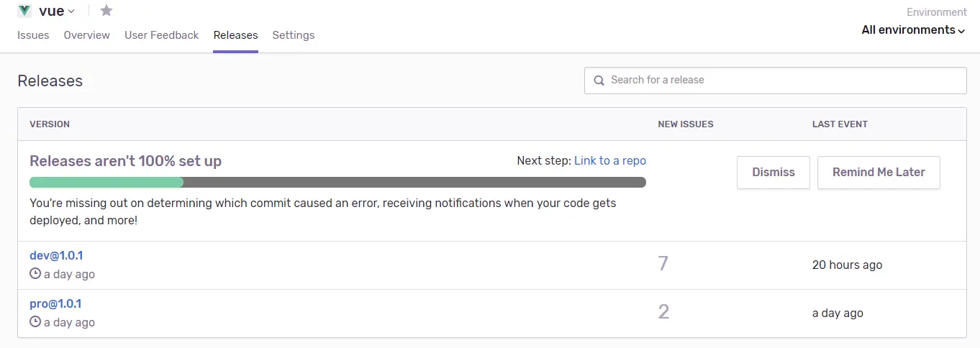Select the Releases tab
Viewport: 980px width, 348px height.
[x=235, y=35]
